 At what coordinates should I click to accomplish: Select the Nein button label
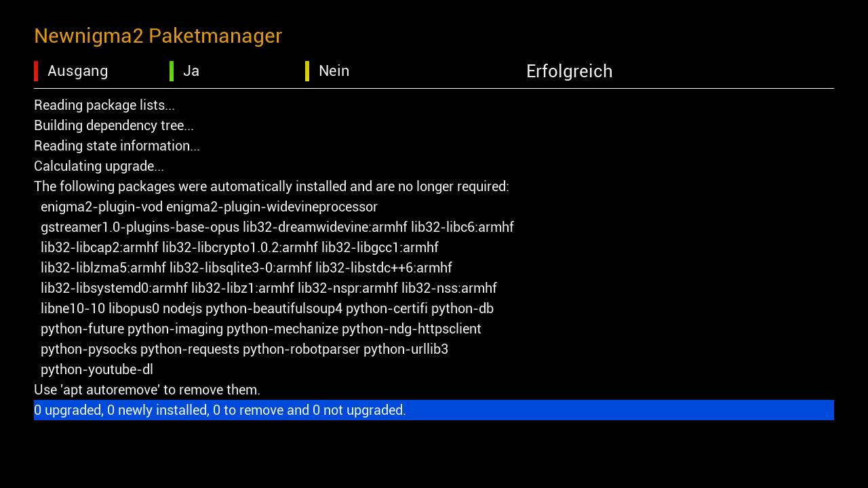(334, 71)
